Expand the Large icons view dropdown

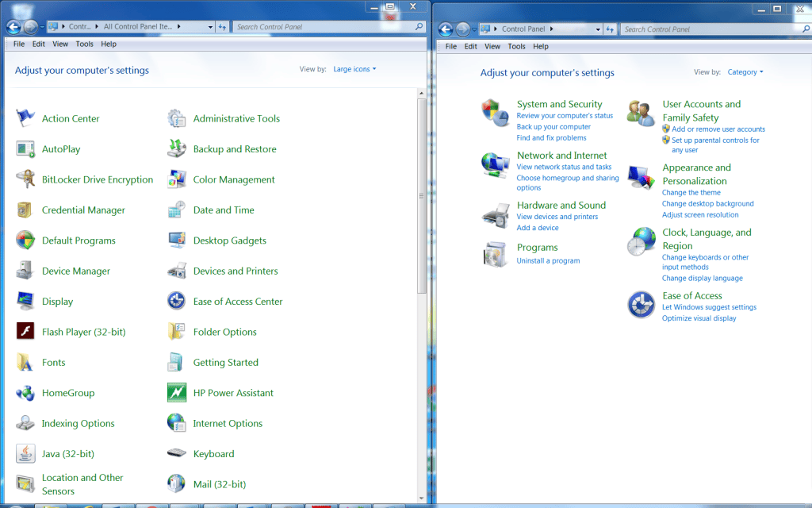click(354, 69)
